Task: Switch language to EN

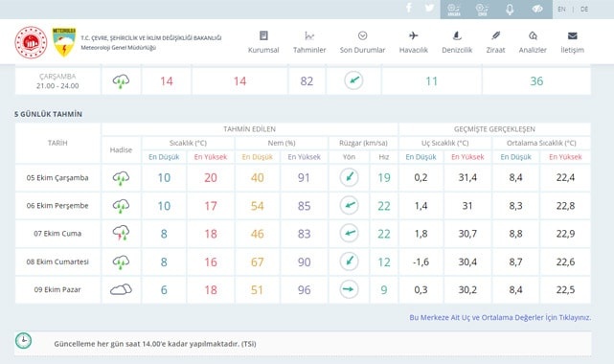Action: [x=561, y=9]
